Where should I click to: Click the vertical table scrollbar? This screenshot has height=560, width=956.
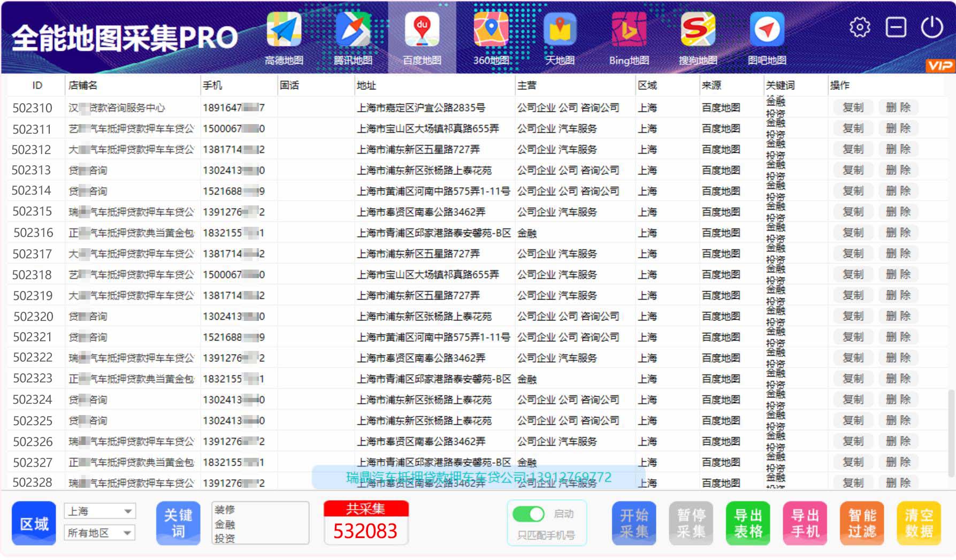[x=951, y=433]
